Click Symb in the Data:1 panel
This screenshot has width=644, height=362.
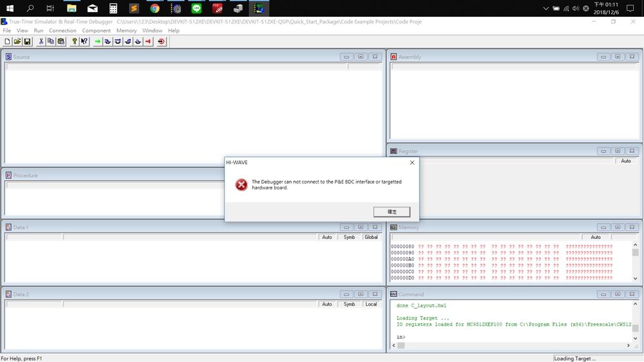(349, 237)
